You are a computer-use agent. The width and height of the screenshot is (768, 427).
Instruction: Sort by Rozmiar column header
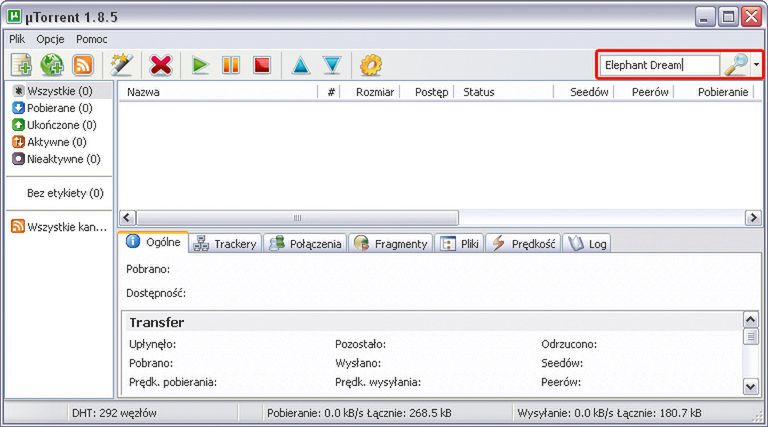pyautogui.click(x=370, y=92)
